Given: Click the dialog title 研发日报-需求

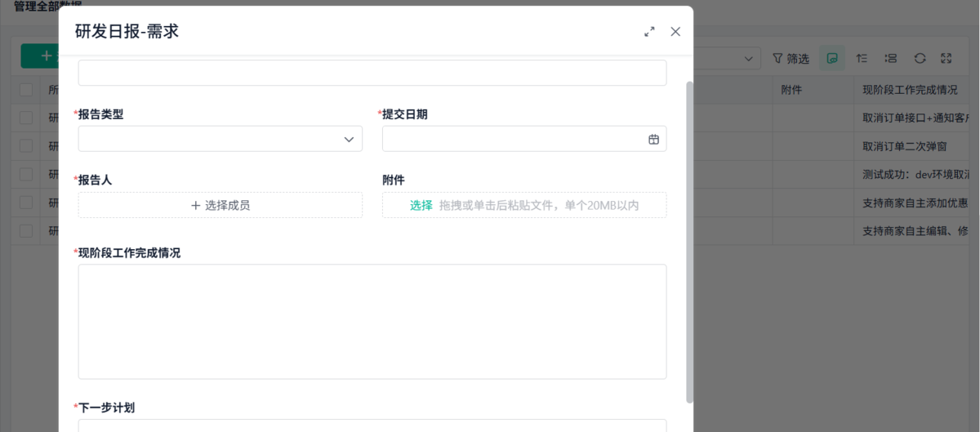Looking at the screenshot, I should [x=127, y=32].
